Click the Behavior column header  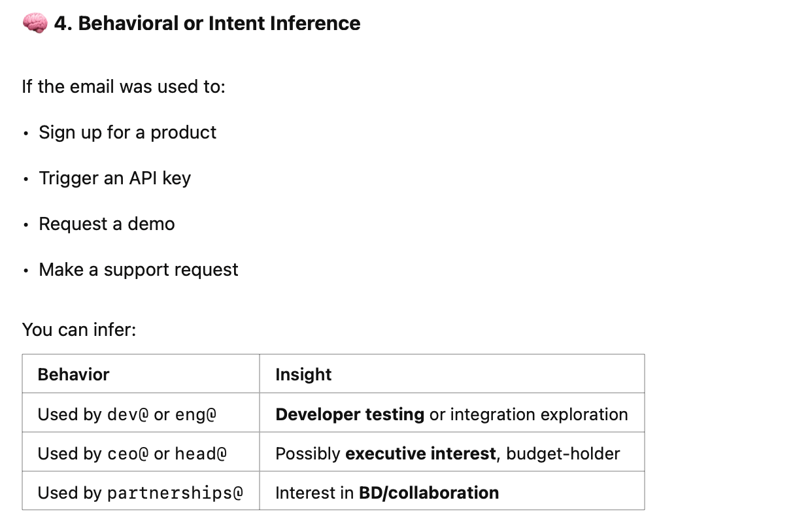[x=141, y=374]
